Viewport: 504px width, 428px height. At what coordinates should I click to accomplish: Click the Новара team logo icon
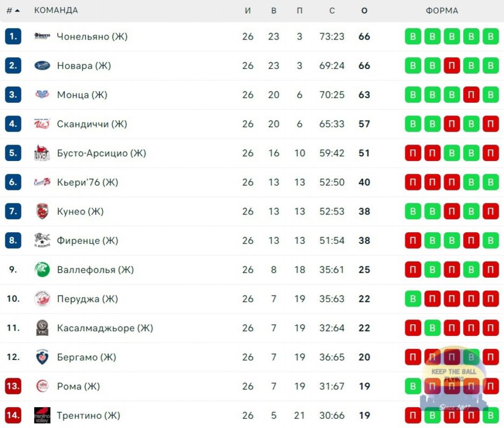tap(42, 65)
